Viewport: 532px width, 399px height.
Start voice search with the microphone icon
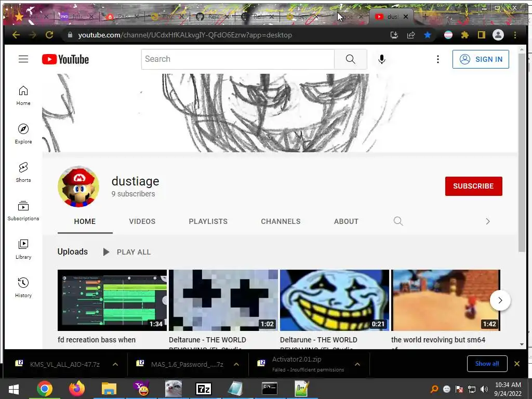pyautogui.click(x=382, y=59)
